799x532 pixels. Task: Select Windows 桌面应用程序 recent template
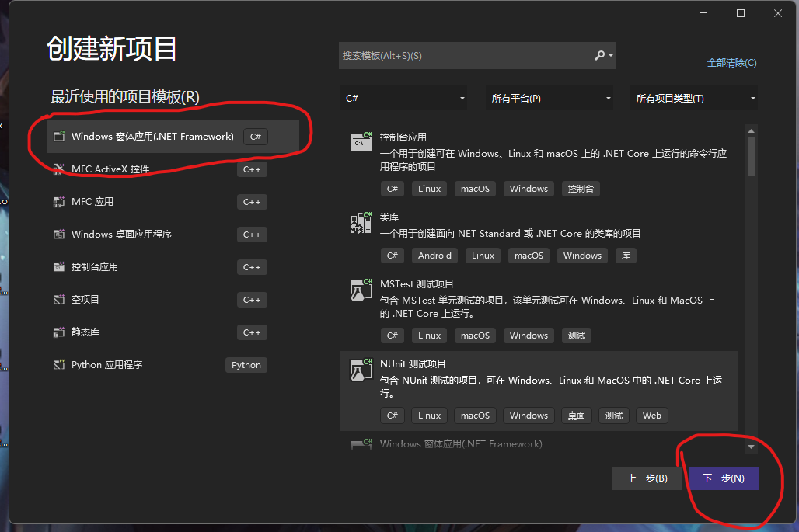pos(173,235)
